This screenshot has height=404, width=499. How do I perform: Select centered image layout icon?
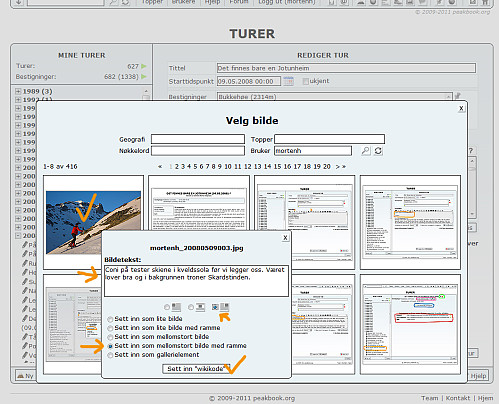(200, 307)
